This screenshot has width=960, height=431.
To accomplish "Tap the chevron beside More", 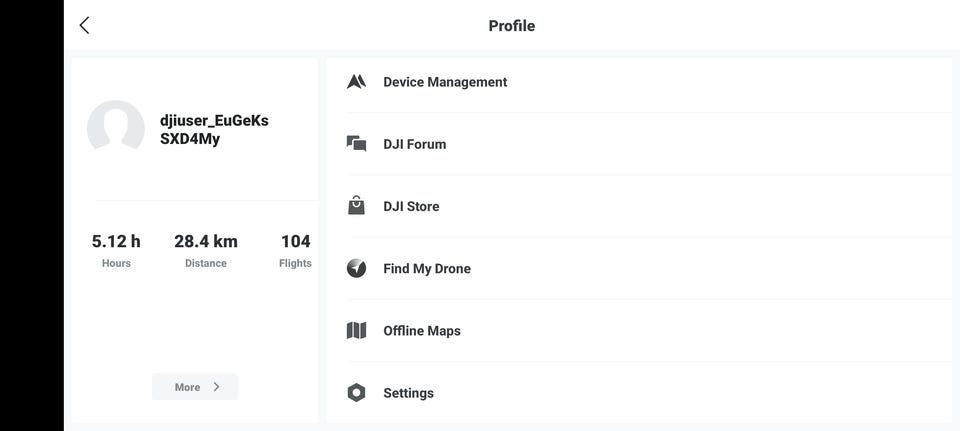I will (x=217, y=387).
